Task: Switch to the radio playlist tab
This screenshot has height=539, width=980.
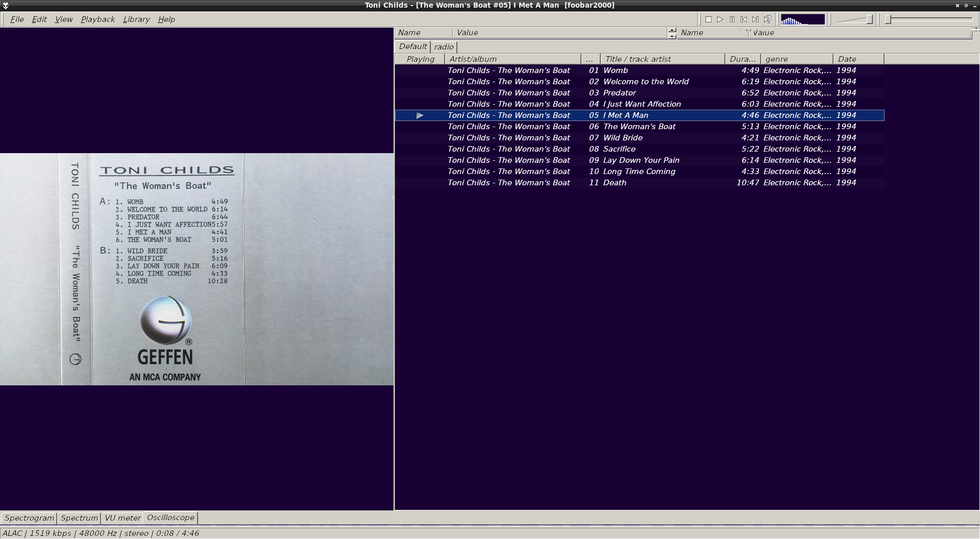Action: [444, 47]
